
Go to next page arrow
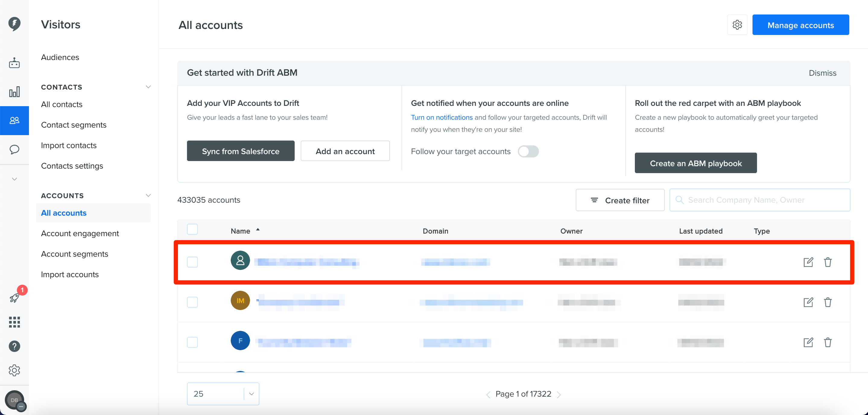[559, 394]
